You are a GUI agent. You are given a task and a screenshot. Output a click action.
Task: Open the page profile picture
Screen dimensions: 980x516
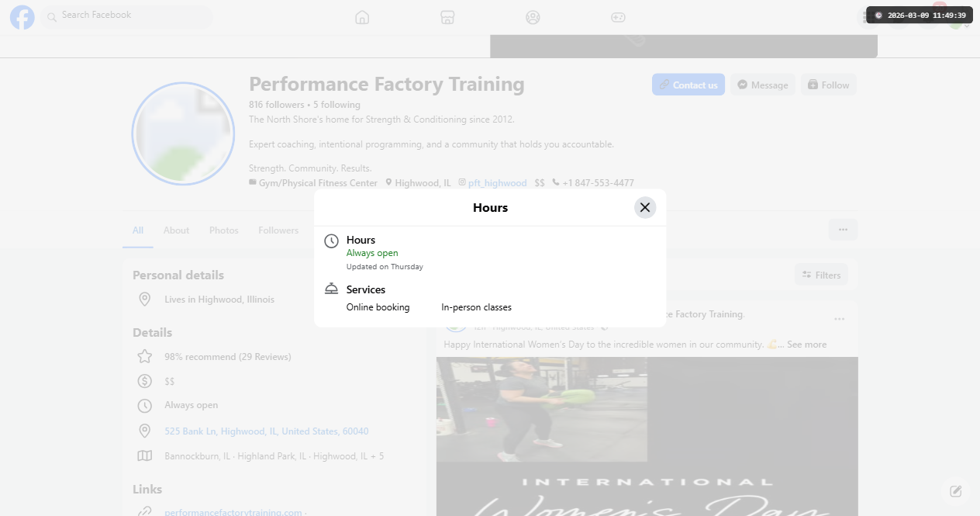click(184, 133)
